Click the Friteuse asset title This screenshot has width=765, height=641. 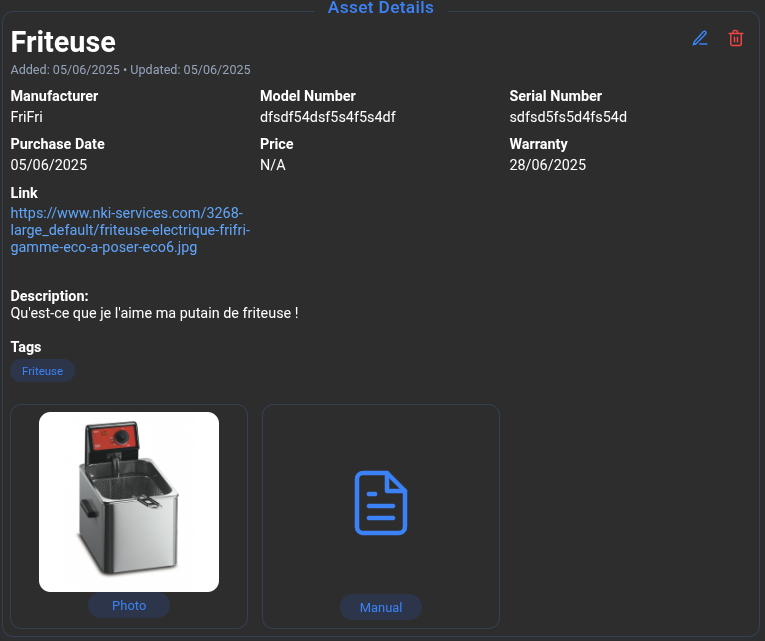coord(63,42)
